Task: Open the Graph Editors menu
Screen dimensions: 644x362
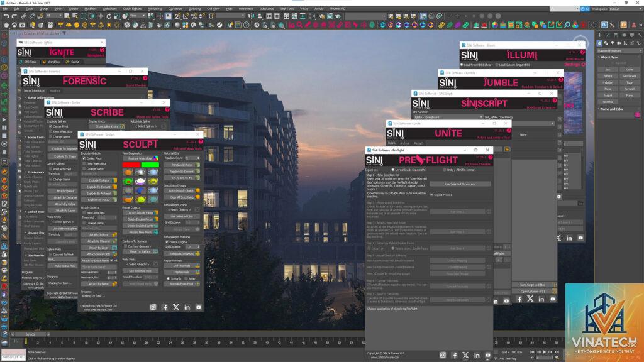Action: [132, 9]
